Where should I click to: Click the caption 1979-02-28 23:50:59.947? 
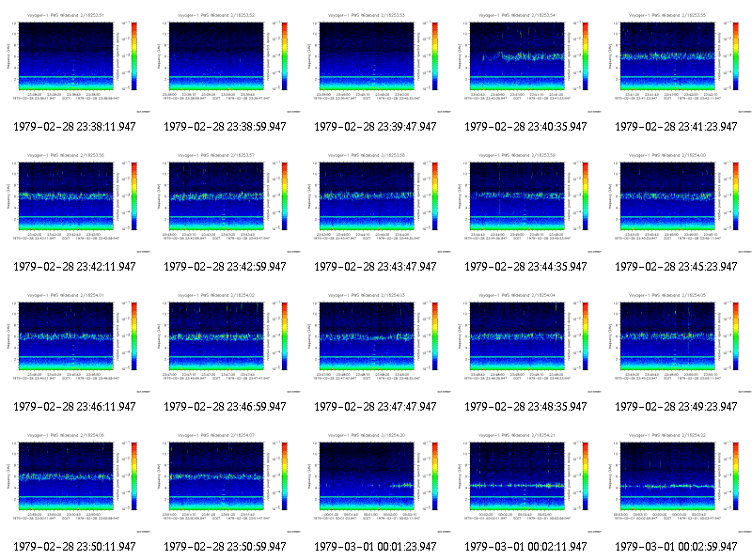[225, 547]
